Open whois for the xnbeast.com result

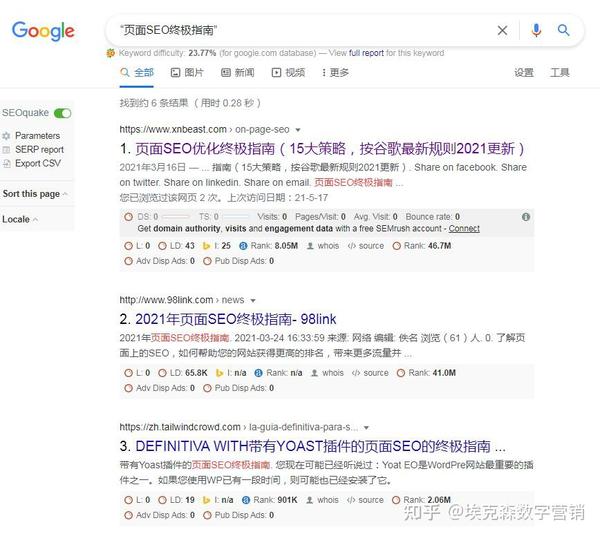pos(323,246)
